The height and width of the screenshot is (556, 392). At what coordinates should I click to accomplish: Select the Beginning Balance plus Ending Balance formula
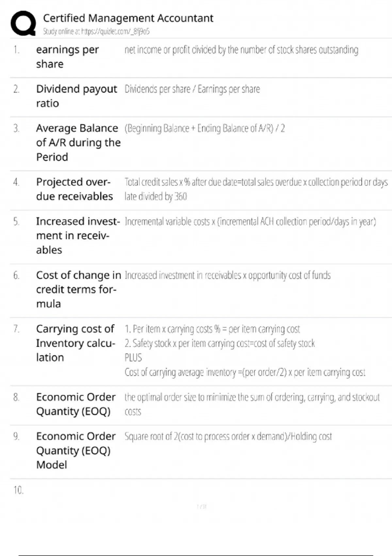tap(204, 128)
